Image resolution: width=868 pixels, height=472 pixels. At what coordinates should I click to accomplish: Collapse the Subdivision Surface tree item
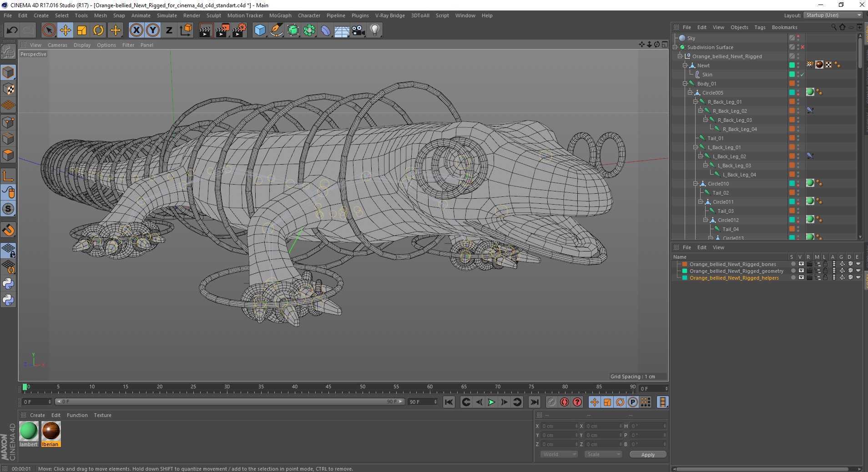coord(675,47)
